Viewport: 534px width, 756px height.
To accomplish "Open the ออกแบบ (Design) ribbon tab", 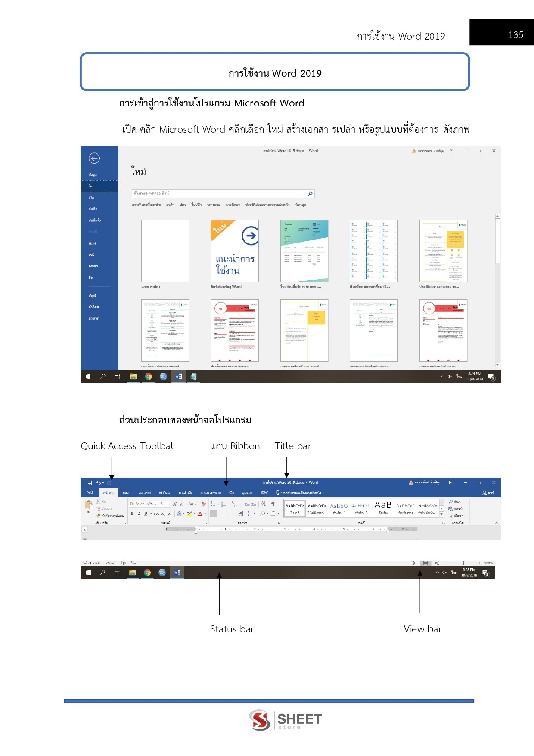I will [145, 493].
